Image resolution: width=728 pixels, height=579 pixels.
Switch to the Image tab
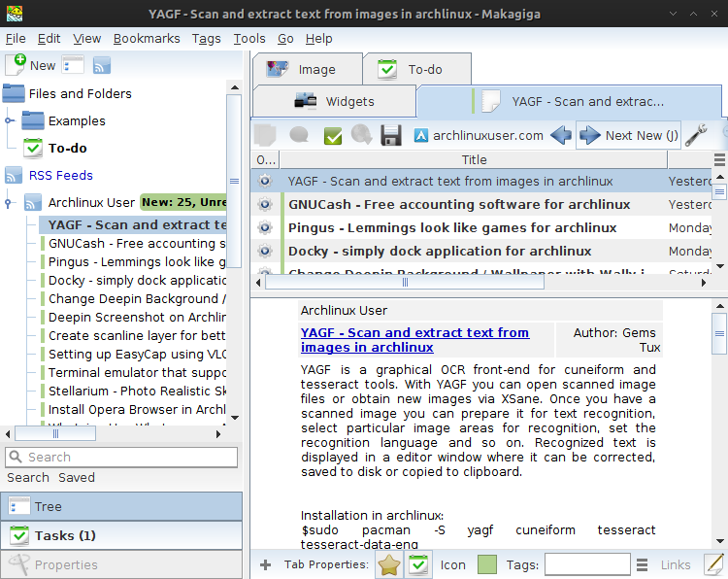(x=307, y=69)
